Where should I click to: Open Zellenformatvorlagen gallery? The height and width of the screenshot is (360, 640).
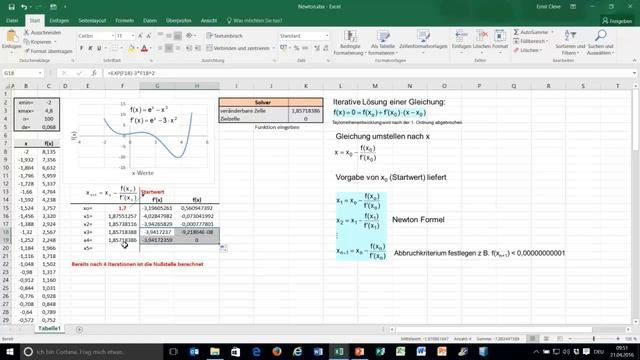click(423, 42)
